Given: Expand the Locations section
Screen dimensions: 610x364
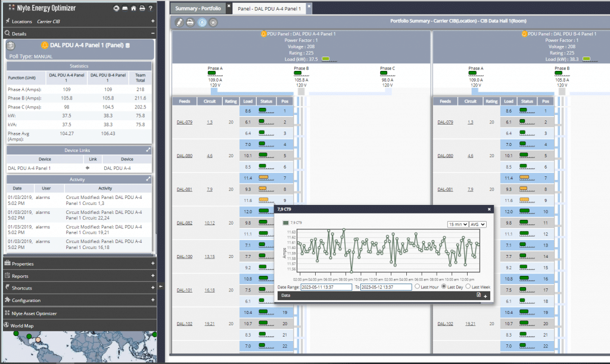Looking at the screenshot, I should (152, 21).
